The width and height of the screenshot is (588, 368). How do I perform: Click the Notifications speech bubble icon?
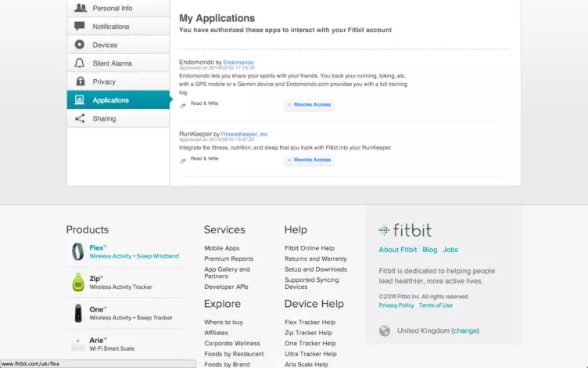(80, 26)
